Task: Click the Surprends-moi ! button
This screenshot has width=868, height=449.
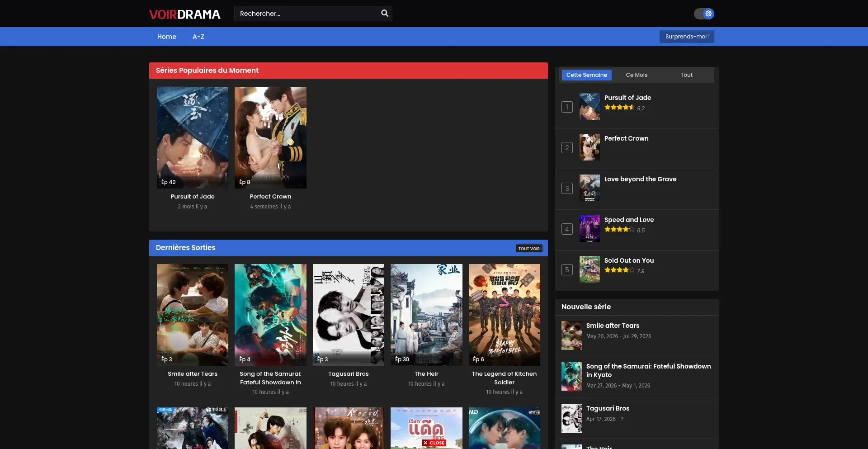Action: click(687, 37)
